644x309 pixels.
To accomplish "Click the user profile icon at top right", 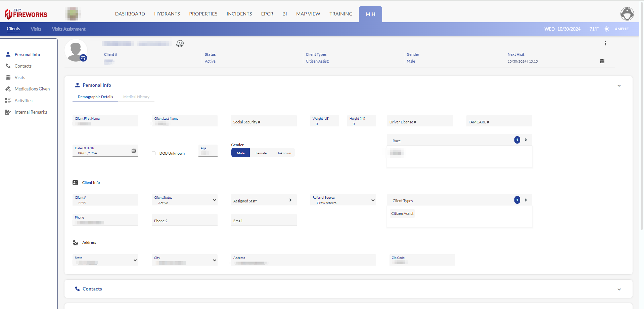I will (x=627, y=14).
